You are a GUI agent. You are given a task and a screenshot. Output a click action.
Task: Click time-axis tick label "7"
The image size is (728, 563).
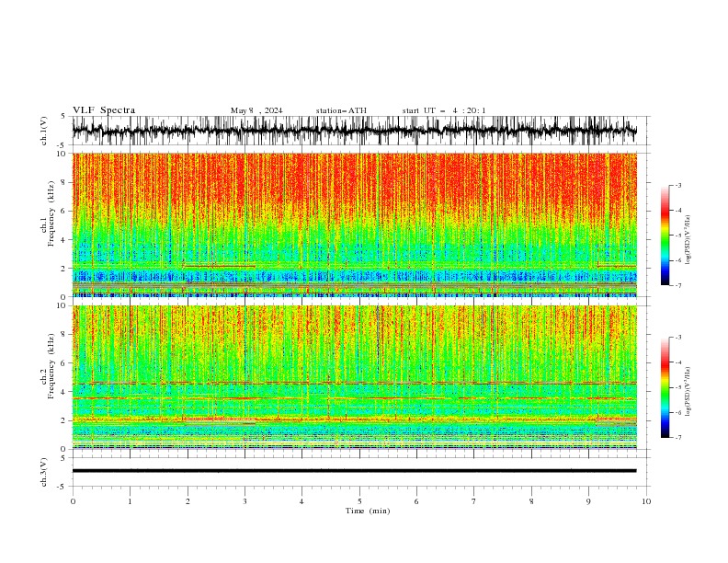tap(474, 501)
